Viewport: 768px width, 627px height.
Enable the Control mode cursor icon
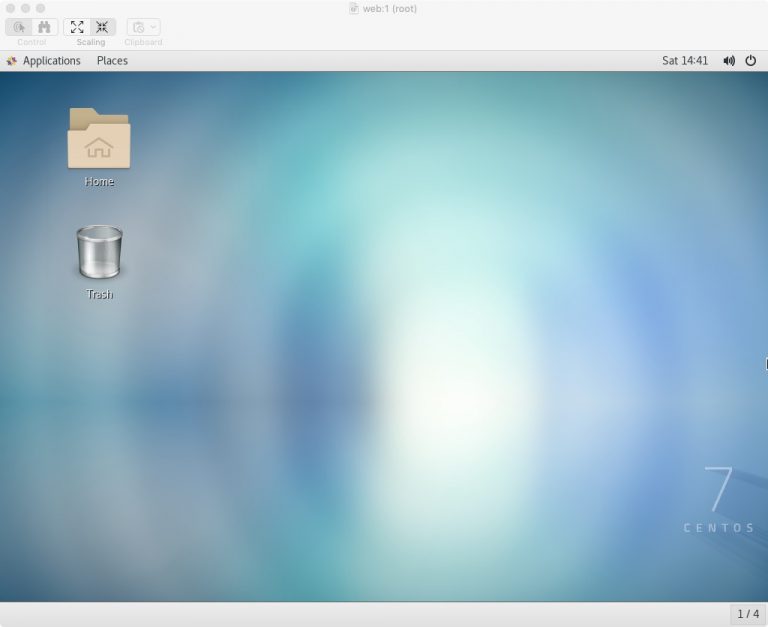[19, 27]
